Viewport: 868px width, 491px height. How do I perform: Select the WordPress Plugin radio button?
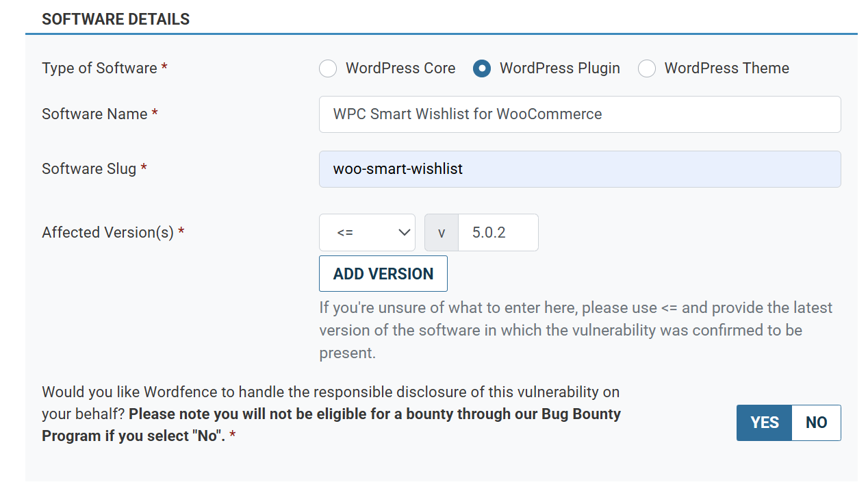coord(482,68)
